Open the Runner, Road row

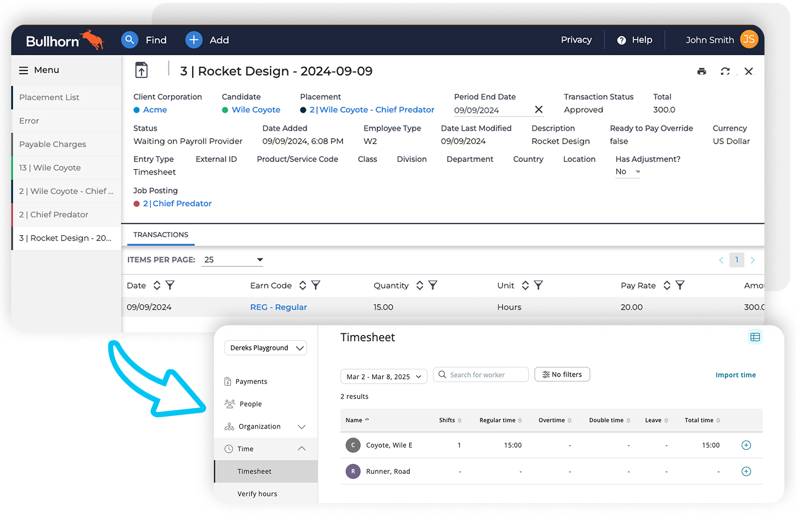(x=551, y=472)
